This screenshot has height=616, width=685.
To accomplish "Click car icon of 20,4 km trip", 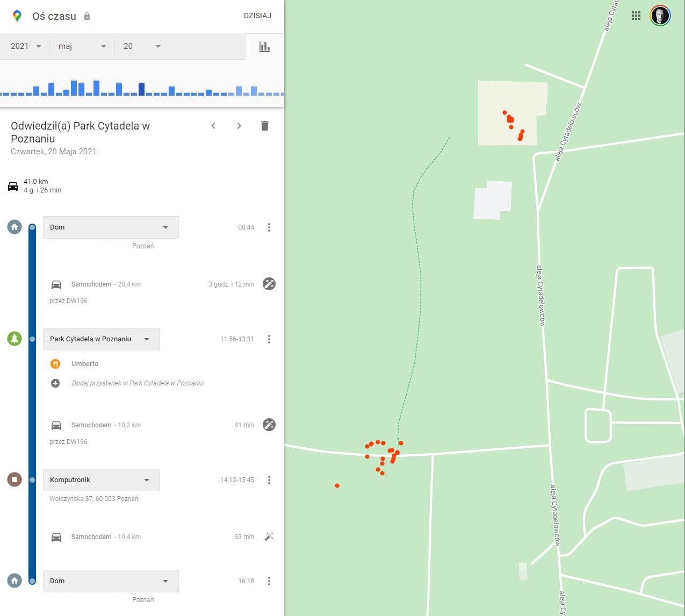I will pos(56,284).
